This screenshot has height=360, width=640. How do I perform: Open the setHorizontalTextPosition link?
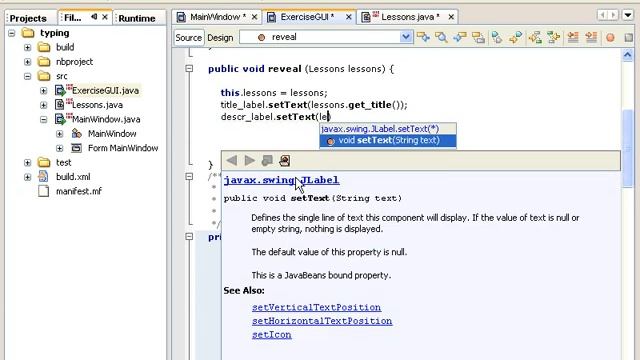(x=322, y=321)
